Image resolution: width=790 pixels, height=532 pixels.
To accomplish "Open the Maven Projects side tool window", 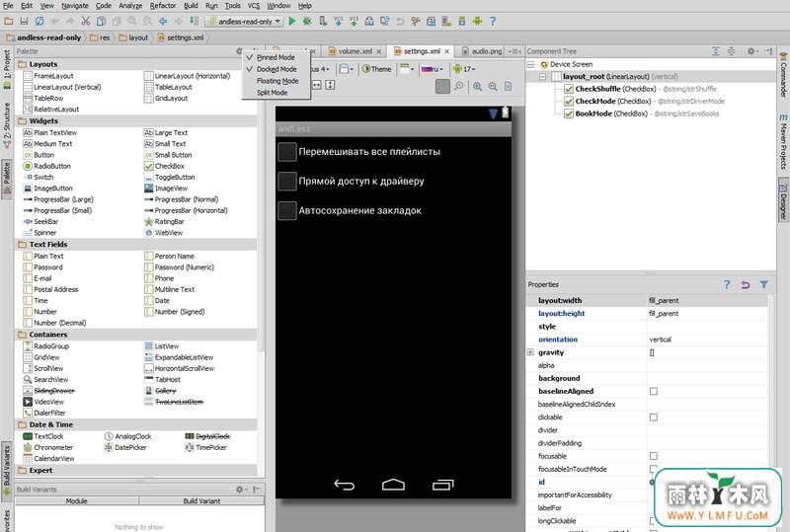I will coord(783,142).
